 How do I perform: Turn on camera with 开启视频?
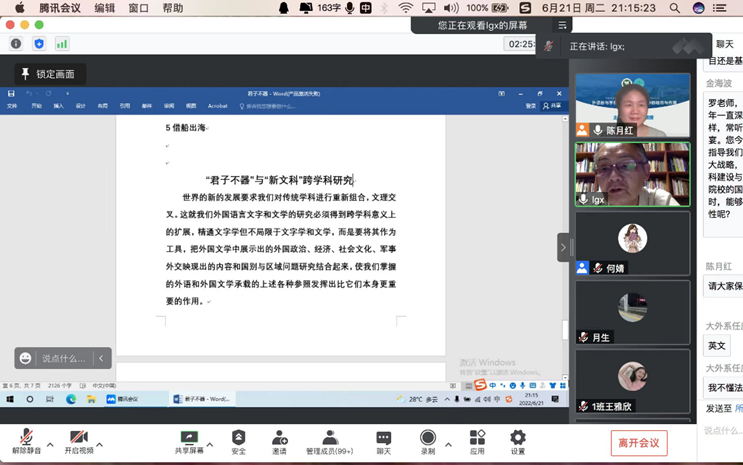pos(79,442)
